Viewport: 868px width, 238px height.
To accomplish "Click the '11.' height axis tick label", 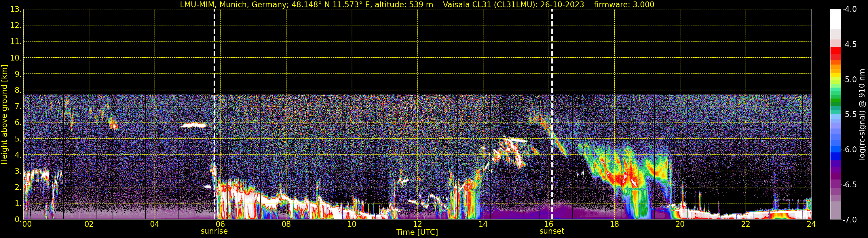I will point(16,42).
